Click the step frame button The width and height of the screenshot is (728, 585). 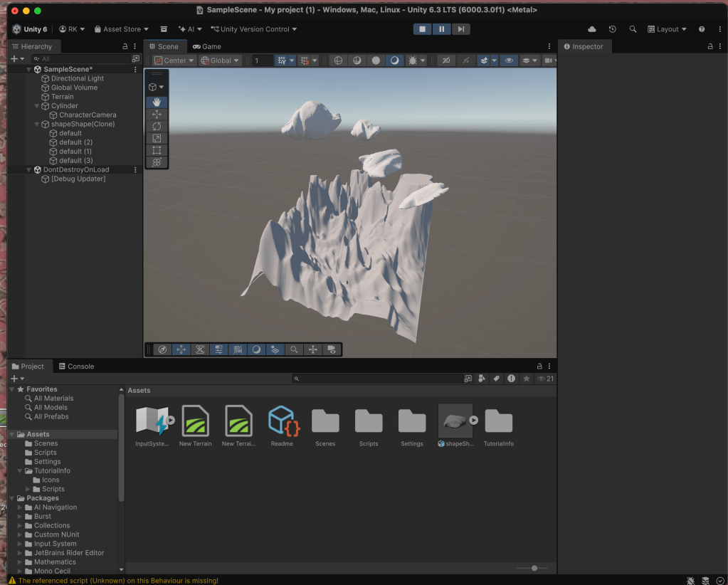tap(461, 29)
